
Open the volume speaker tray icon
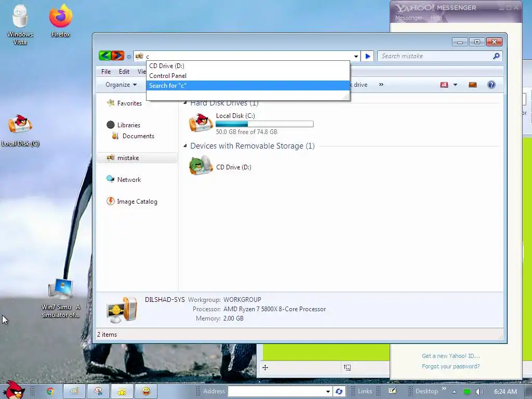click(479, 392)
